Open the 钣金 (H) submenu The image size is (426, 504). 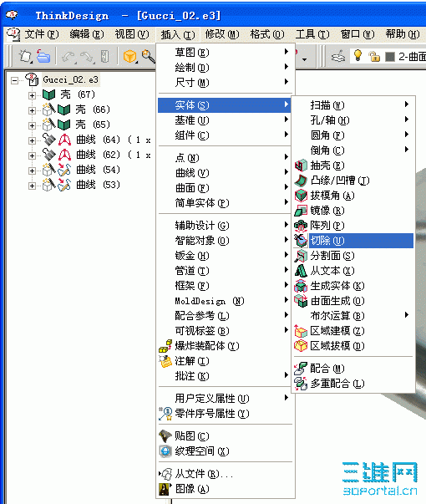[225, 256]
